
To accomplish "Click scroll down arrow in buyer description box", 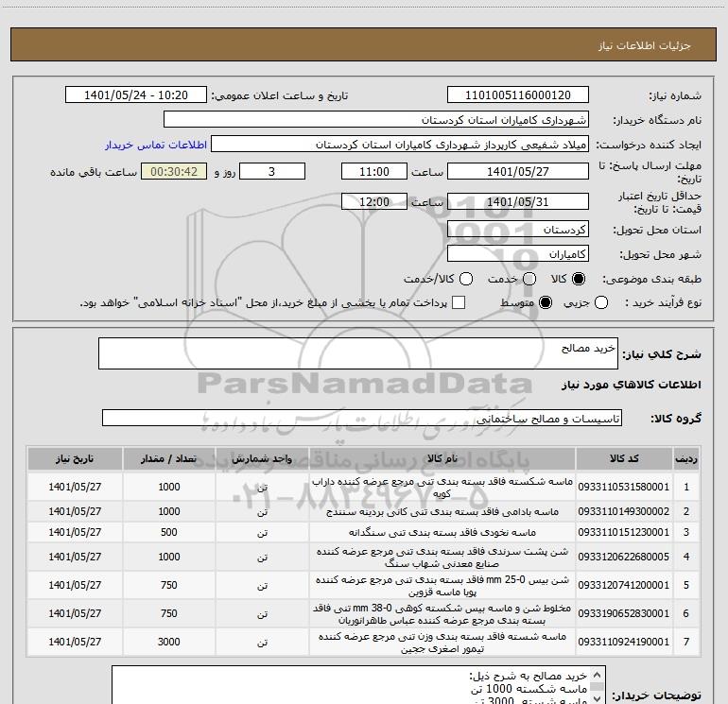I will [x=598, y=698].
